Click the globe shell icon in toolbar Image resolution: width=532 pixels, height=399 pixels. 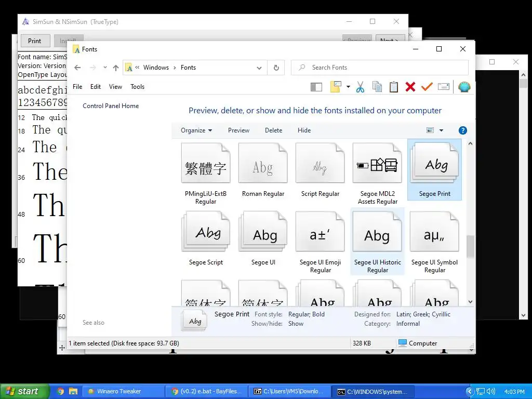tap(464, 87)
